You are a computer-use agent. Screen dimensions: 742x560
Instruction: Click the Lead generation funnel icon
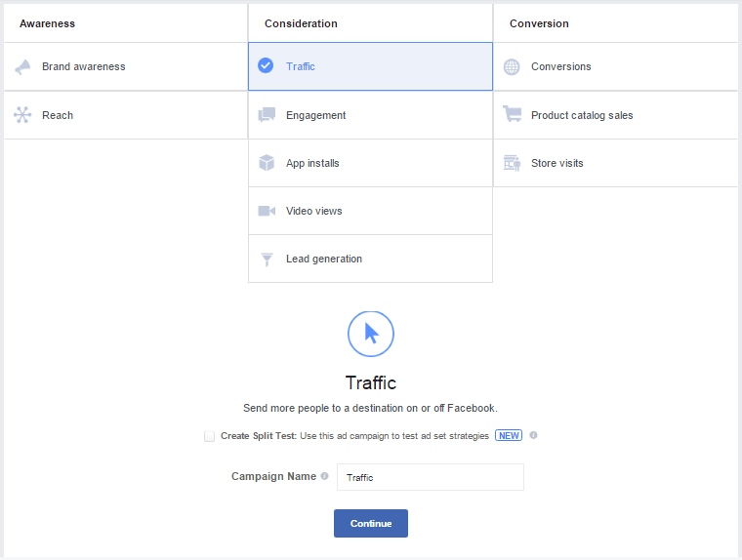click(267, 260)
